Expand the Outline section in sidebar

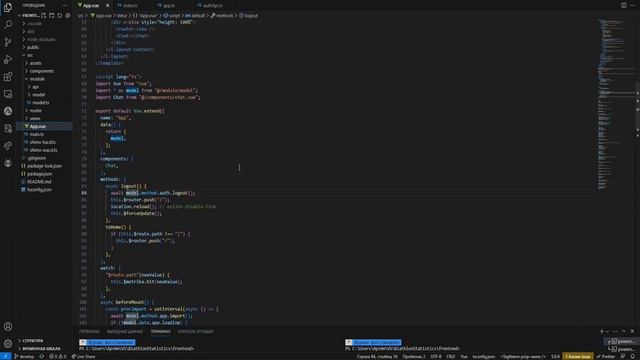[45, 340]
